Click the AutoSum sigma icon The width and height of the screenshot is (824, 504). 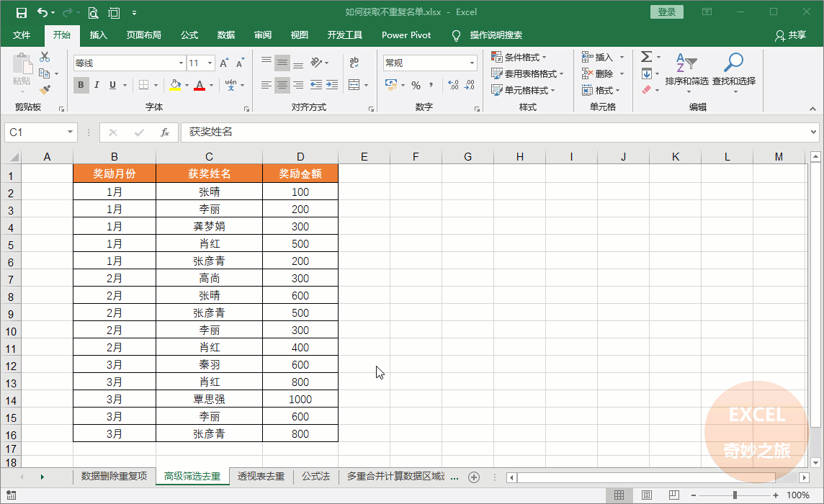[646, 57]
